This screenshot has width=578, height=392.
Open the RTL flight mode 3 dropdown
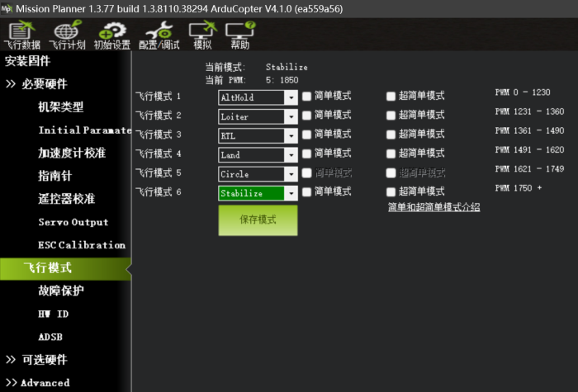(x=258, y=136)
